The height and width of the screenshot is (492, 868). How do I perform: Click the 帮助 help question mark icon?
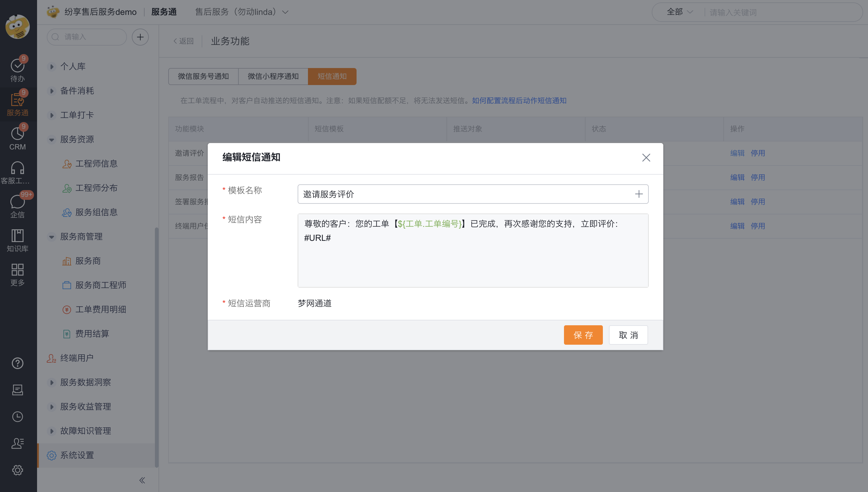pos(17,363)
